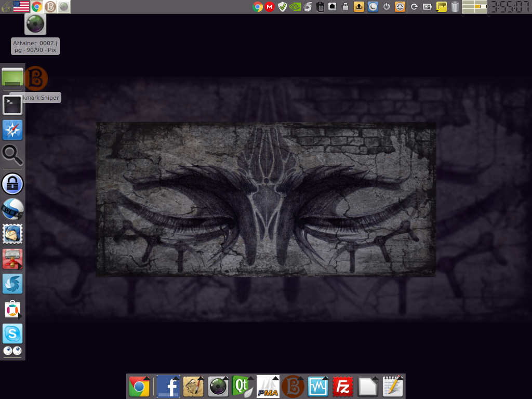Viewport: 532px width, 399px height.
Task: Click the xeyes applet in the left dock
Action: coord(12,351)
